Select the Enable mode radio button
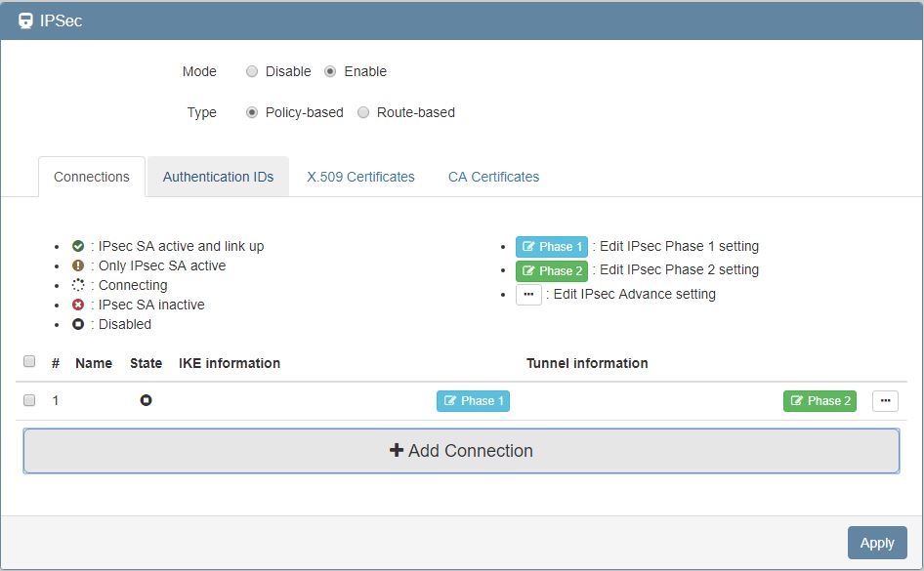The height and width of the screenshot is (571, 924). [330, 71]
